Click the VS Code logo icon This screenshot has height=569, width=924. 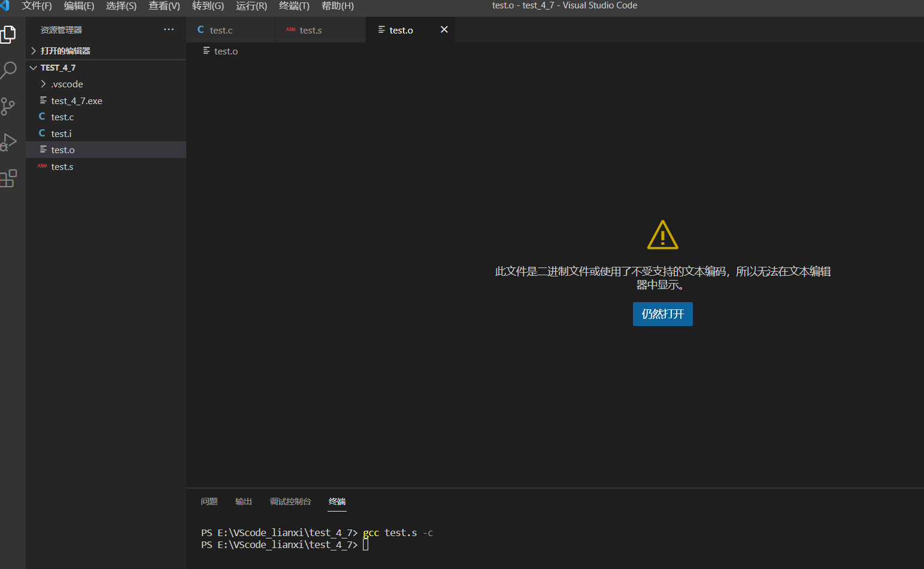coord(5,5)
